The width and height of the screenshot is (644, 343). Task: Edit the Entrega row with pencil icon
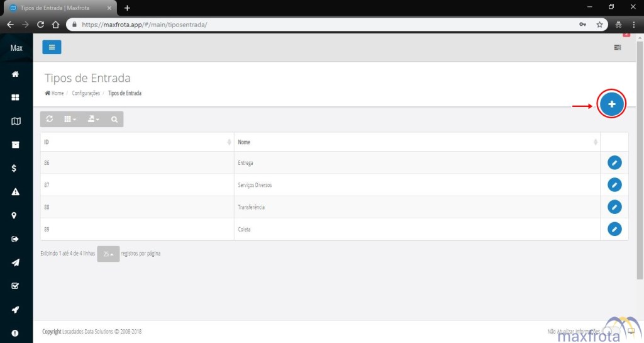pos(614,163)
